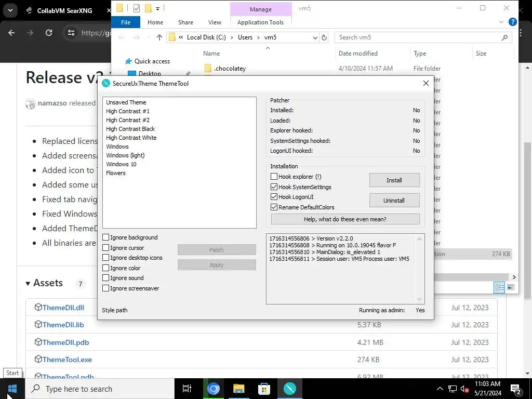Open File Explorer from the taskbar

239,389
